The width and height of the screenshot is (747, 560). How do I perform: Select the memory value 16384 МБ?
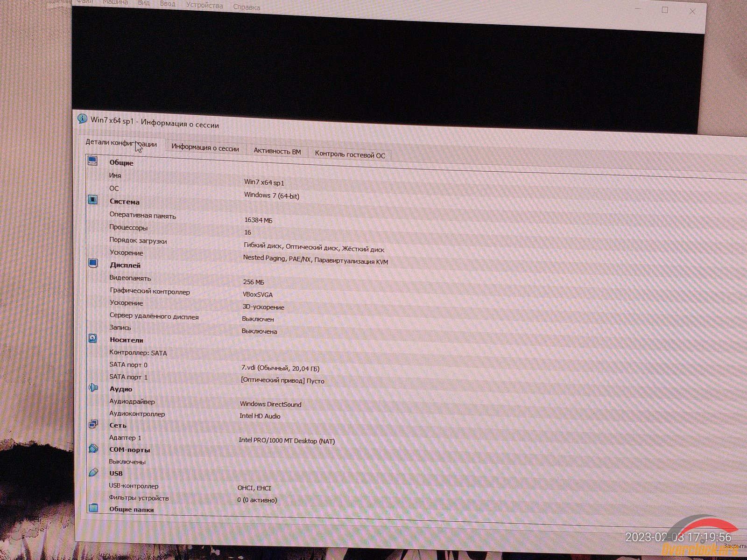click(x=258, y=220)
